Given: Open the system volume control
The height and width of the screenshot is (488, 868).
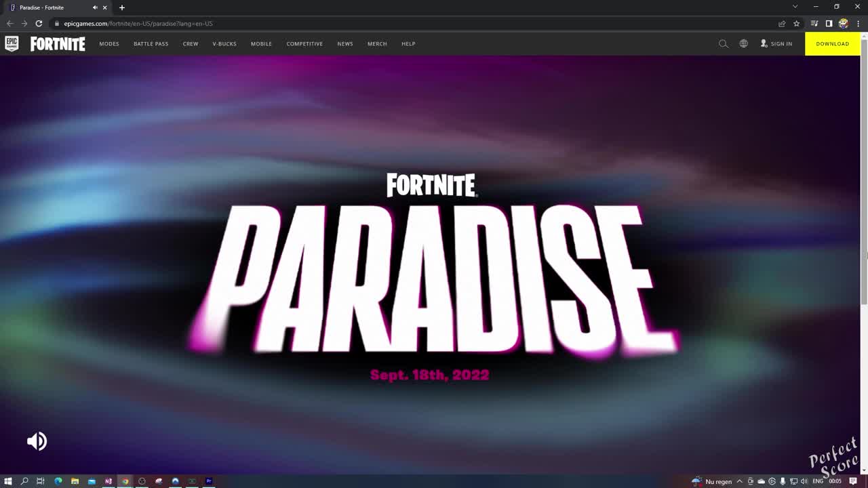Looking at the screenshot, I should pos(804,481).
